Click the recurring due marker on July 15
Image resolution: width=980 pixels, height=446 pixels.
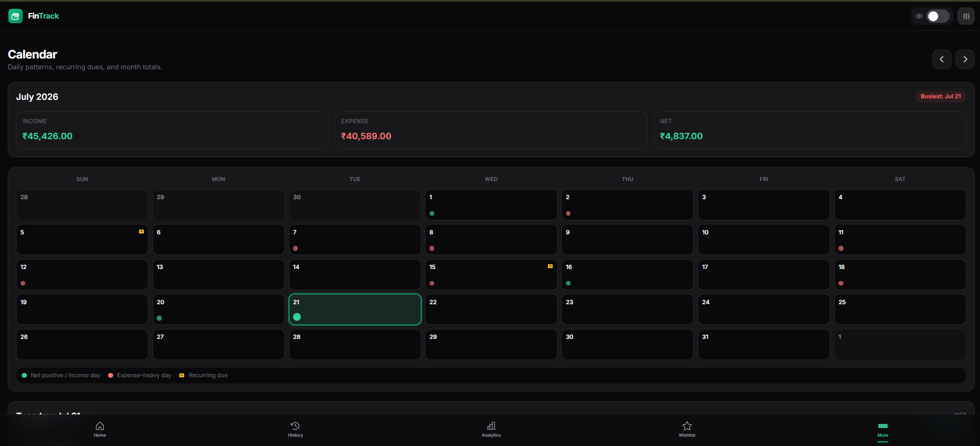pos(550,266)
